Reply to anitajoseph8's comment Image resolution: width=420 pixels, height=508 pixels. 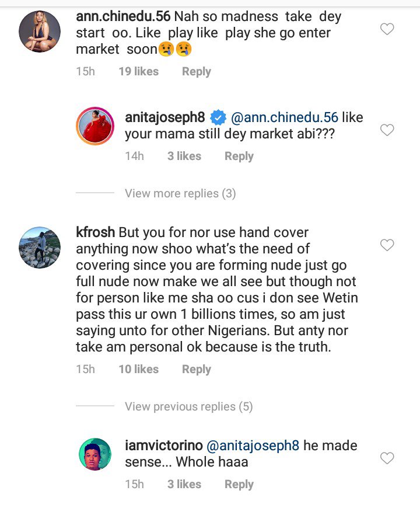point(239,156)
